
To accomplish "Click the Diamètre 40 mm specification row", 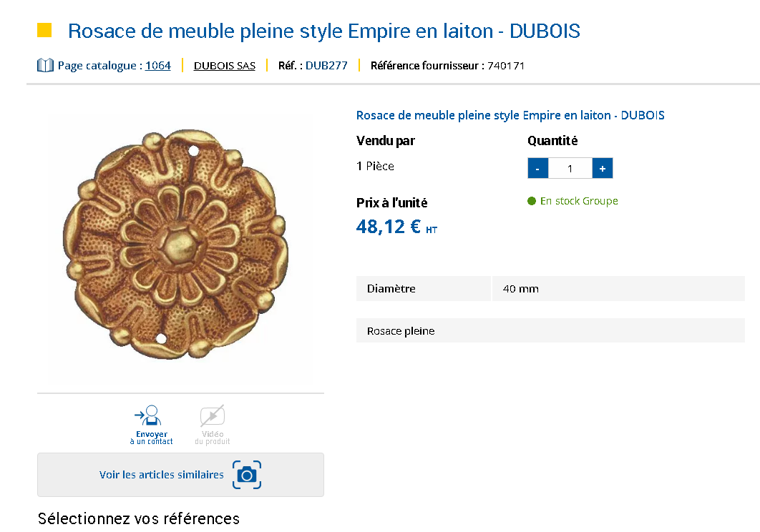I will [550, 289].
